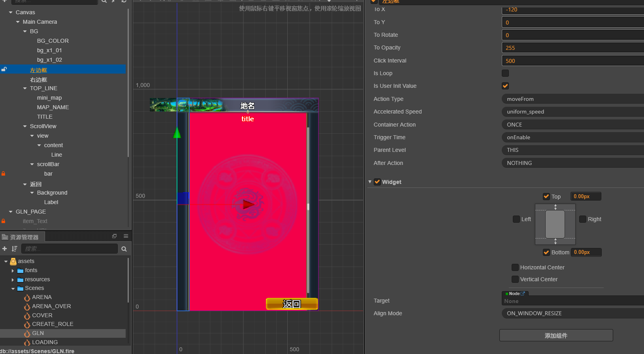Viewport: 644px width, 354px height.
Task: Click the 添加组件 button
Action: point(556,335)
